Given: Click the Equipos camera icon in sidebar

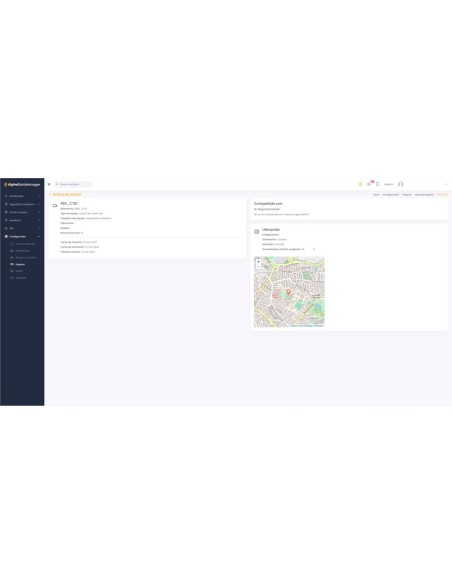Looking at the screenshot, I should click(x=12, y=264).
